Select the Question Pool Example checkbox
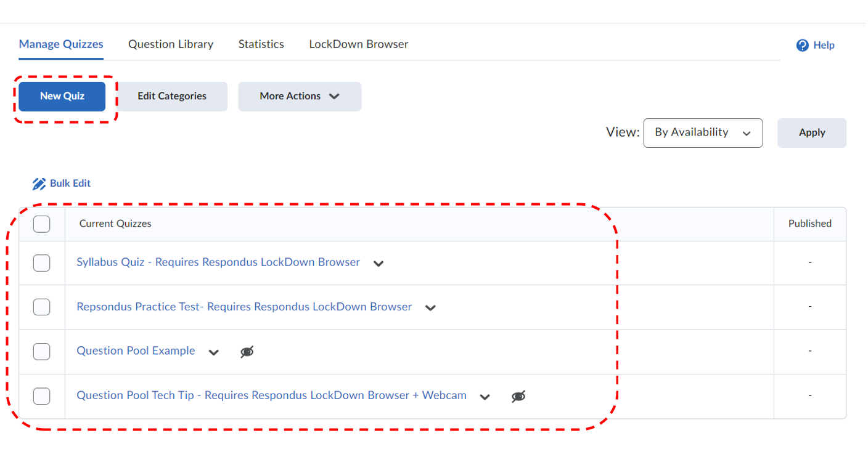This screenshot has width=868, height=457. tap(41, 351)
